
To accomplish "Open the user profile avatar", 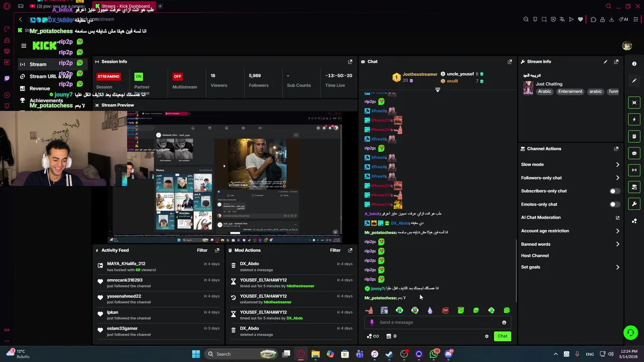I will [627, 46].
